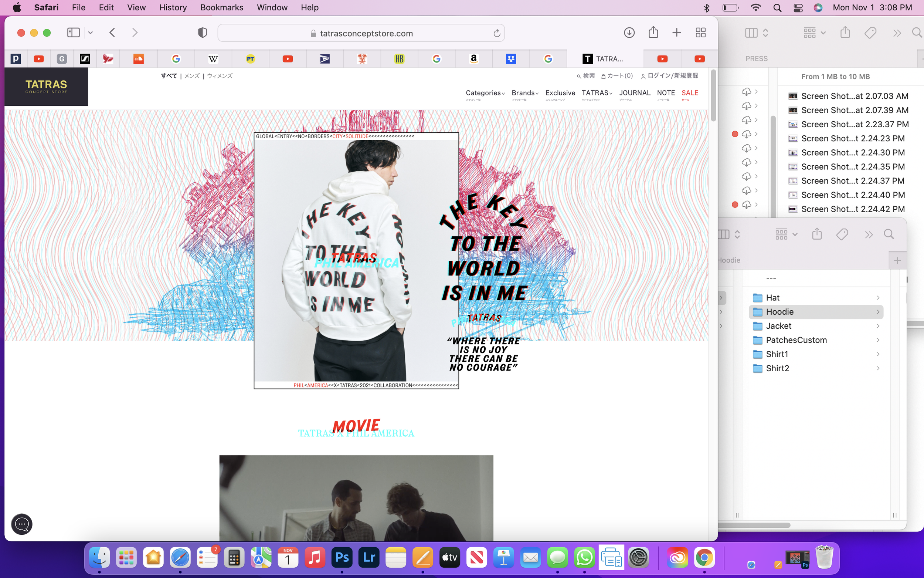The image size is (924, 578).
Task: Open Control Center in menu bar
Action: [x=798, y=8]
